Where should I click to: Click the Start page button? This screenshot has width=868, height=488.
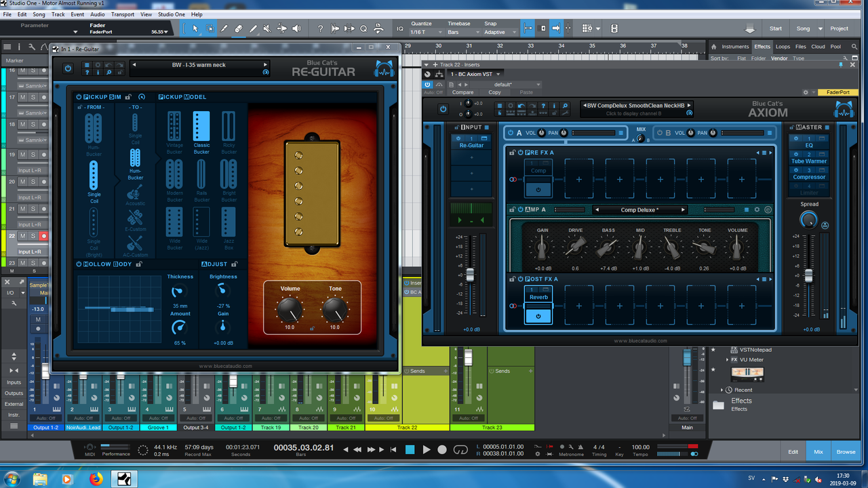[776, 28]
